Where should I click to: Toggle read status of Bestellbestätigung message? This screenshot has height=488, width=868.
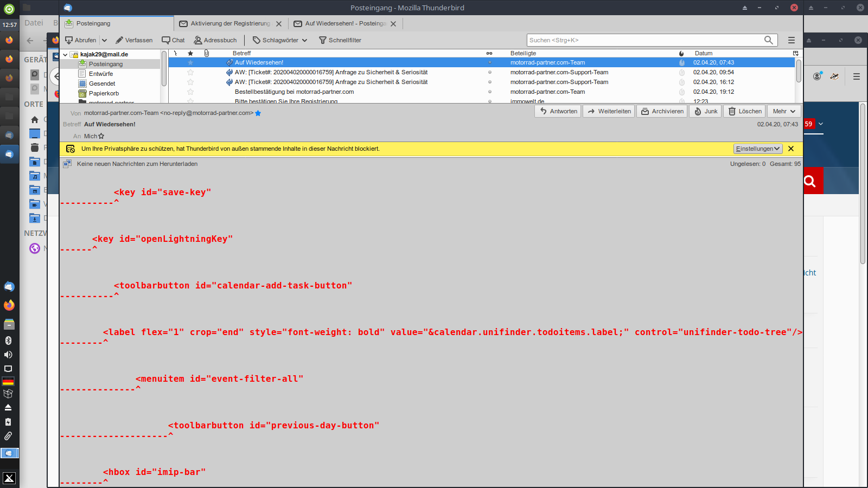pos(489,92)
